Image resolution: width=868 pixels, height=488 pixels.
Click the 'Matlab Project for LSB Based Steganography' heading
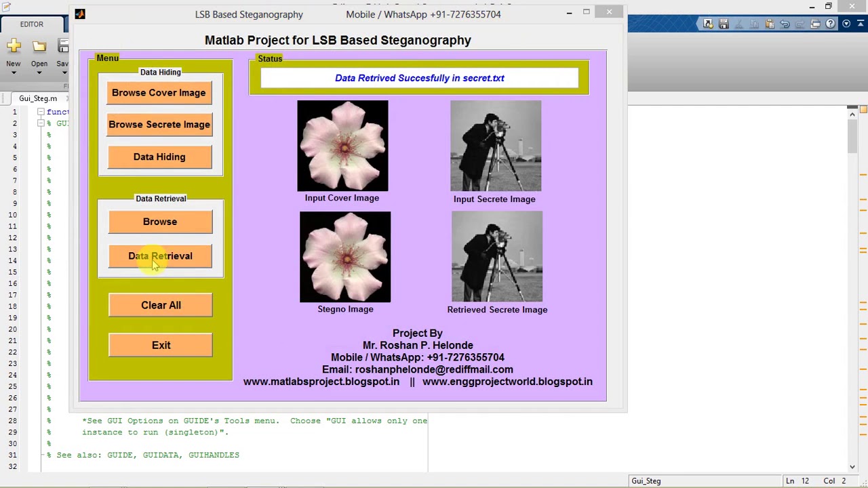click(x=338, y=40)
